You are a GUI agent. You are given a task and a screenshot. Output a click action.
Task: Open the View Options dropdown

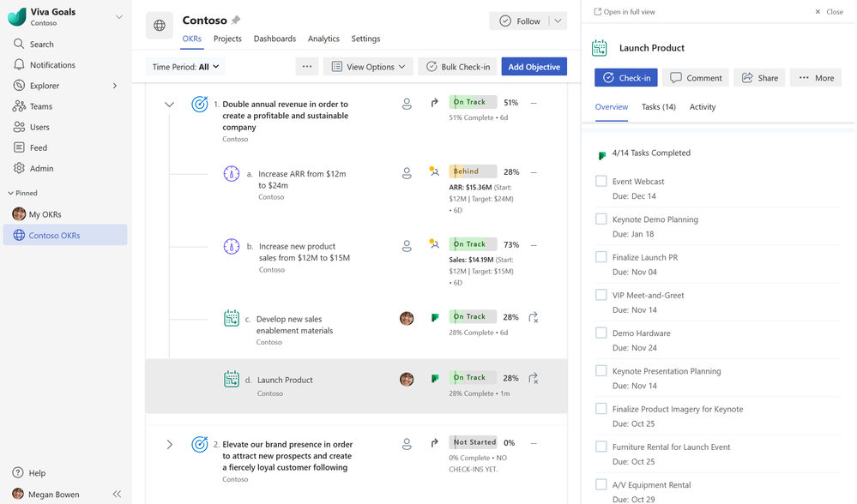(x=368, y=67)
